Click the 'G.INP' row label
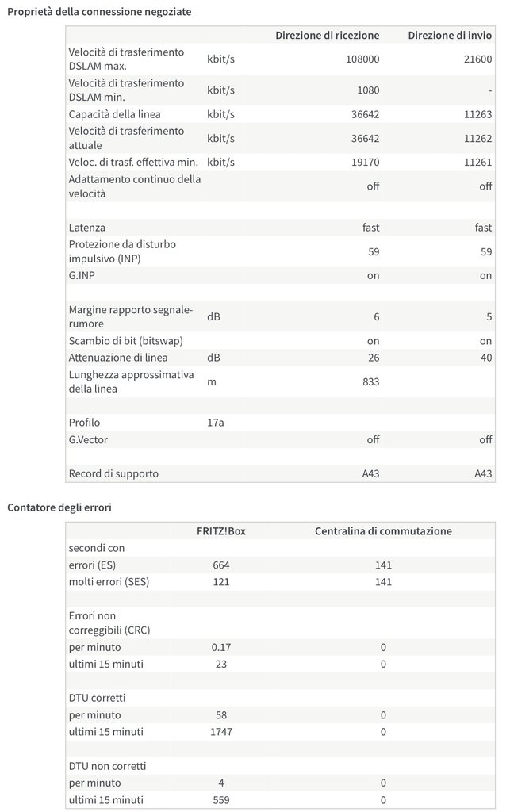This screenshot has height=812, width=510. (83, 276)
